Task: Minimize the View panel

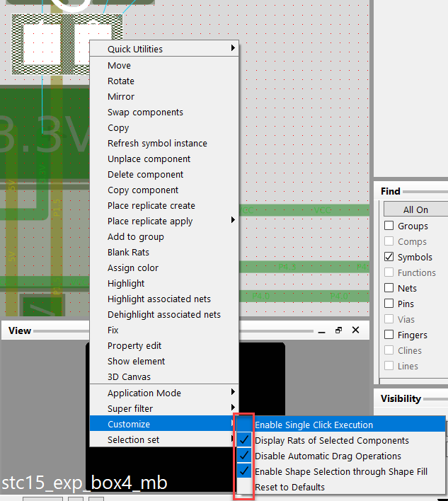Action: click(x=321, y=330)
